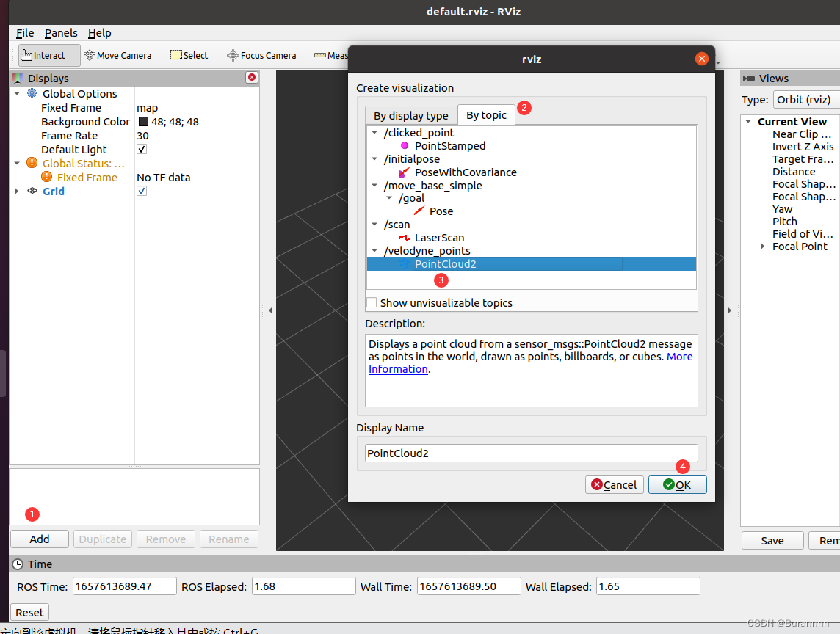The width and height of the screenshot is (840, 634).
Task: Switch to the By display type tab
Action: 410,115
